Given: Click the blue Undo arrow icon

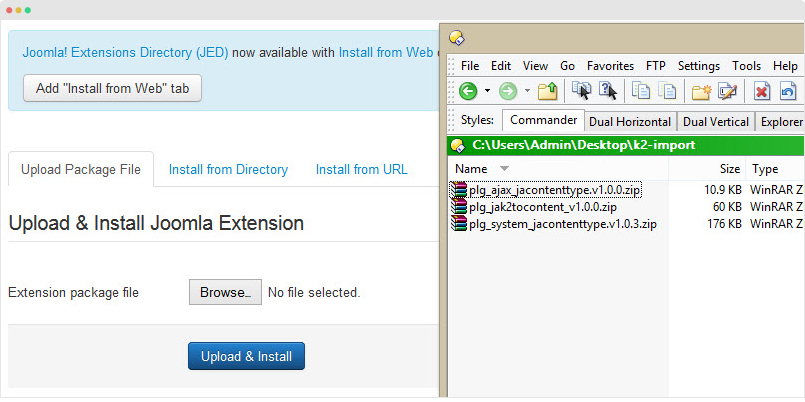Looking at the screenshot, I should click(788, 91).
